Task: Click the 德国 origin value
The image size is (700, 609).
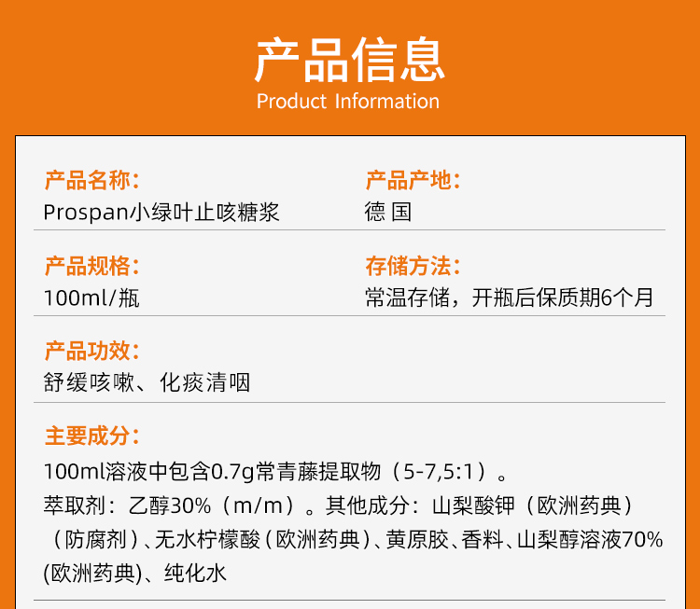Action: [x=388, y=212]
